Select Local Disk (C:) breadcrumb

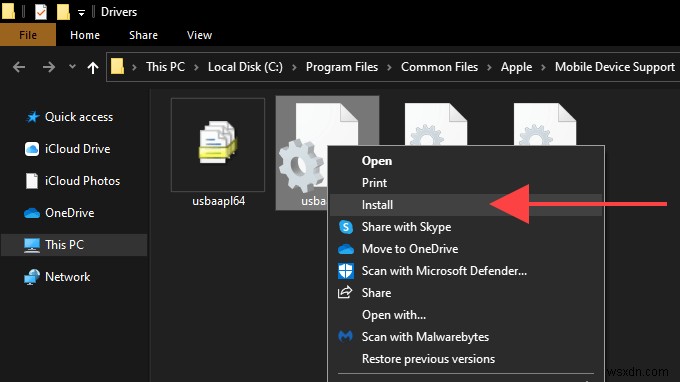pyautogui.click(x=245, y=67)
